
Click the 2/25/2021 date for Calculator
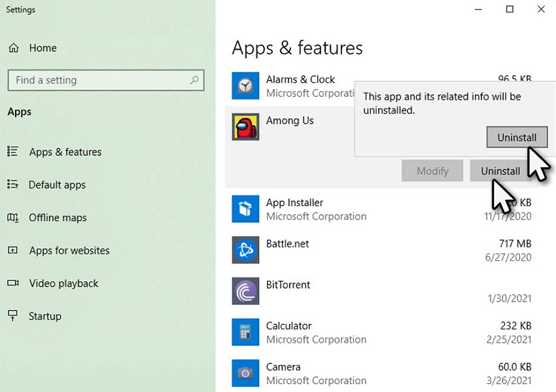[x=509, y=340]
